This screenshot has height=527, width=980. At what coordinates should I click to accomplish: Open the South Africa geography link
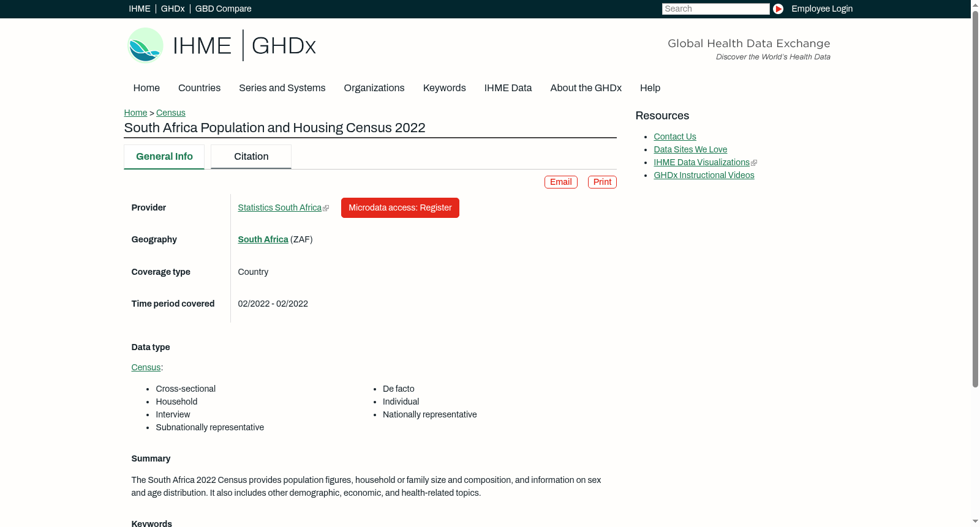(263, 239)
